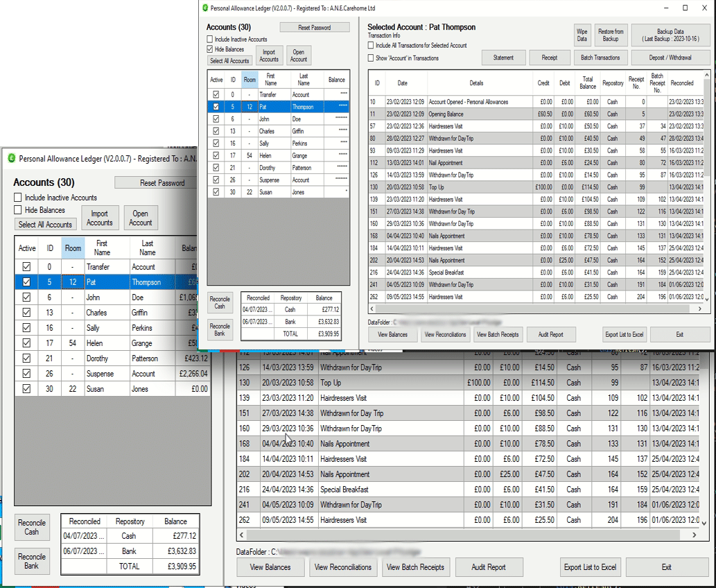Enable Include All Transactions for Selected Account
This screenshot has height=588, width=716.
point(372,46)
